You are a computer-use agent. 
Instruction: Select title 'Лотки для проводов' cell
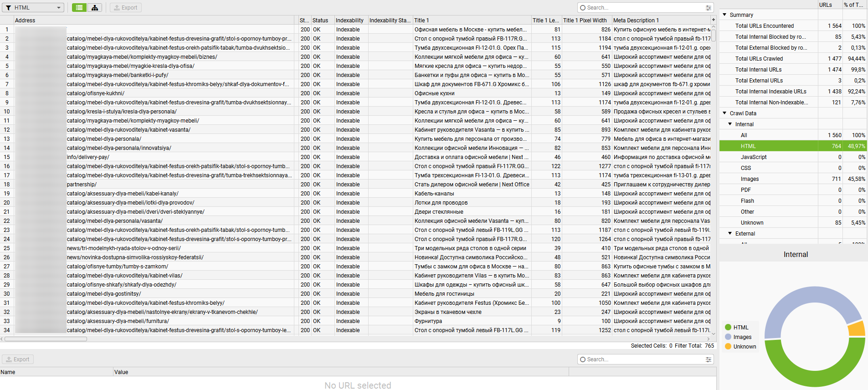[x=472, y=203]
